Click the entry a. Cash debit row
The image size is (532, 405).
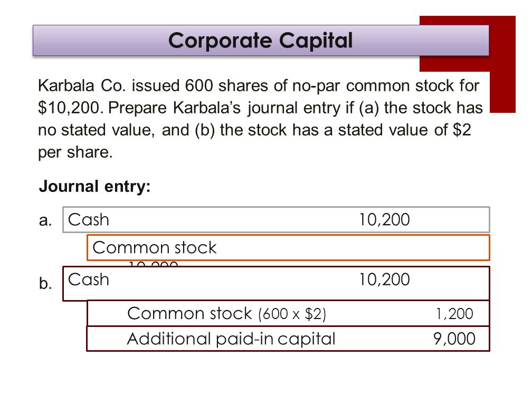pos(276,219)
